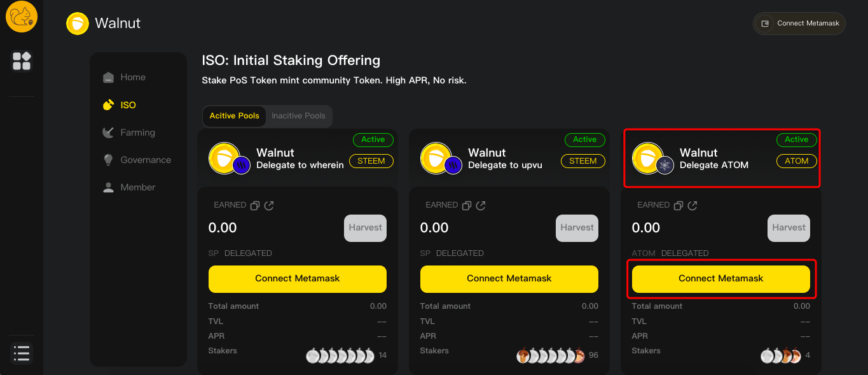This screenshot has width=868, height=375.
Task: Click copy icon beside EARNED in ATOM pool
Action: point(679,206)
